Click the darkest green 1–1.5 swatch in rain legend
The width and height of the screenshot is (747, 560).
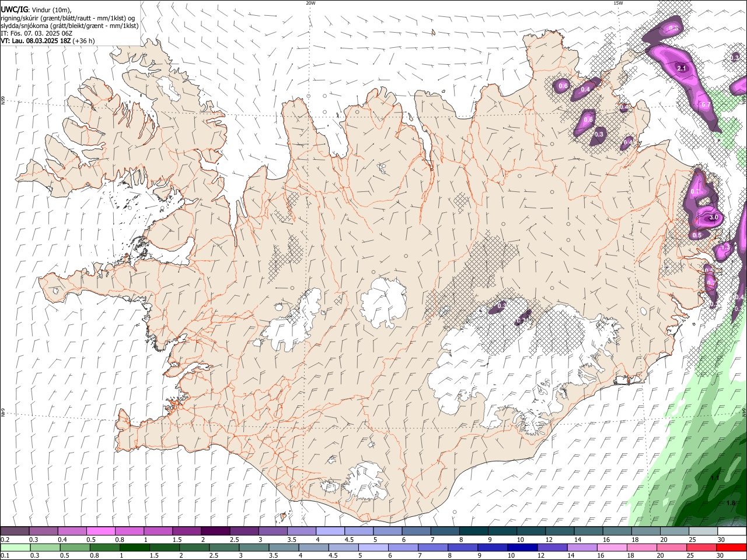point(135,548)
